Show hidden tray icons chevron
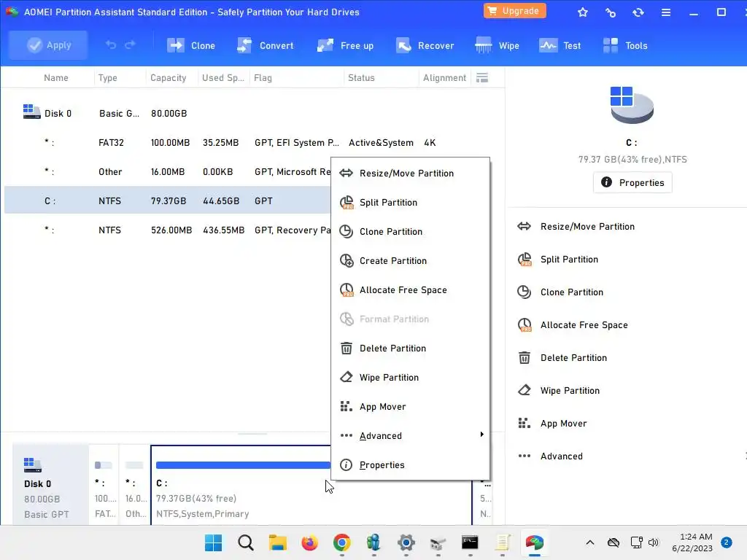This screenshot has width=747, height=560. pyautogui.click(x=589, y=542)
